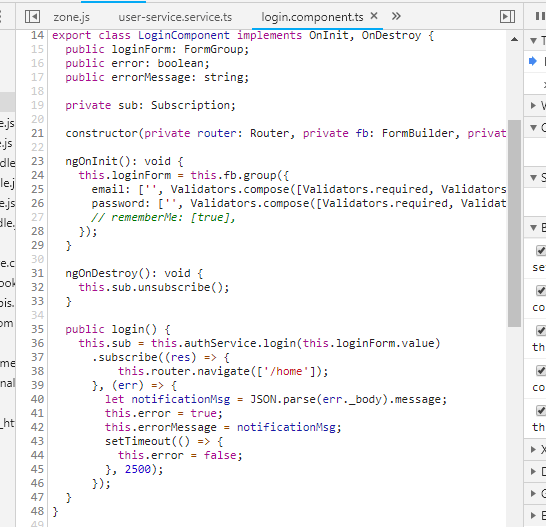Click 'notificationMsg' on line 42
Viewport: 546px width, 527px height.
(x=286, y=427)
